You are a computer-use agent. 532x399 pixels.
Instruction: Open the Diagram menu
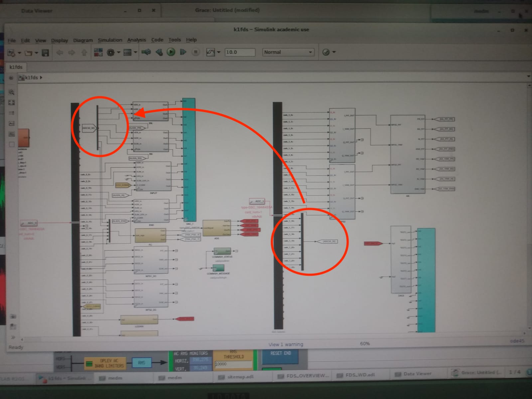click(83, 40)
